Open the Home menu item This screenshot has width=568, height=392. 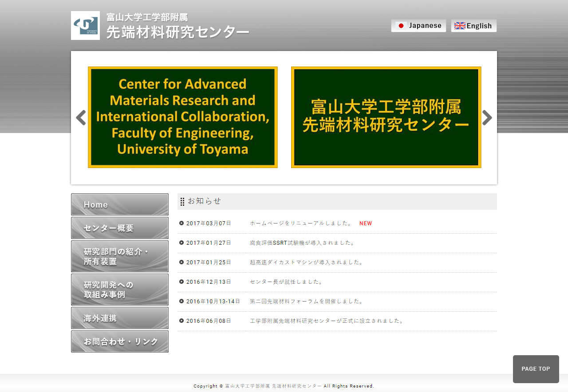tap(120, 204)
